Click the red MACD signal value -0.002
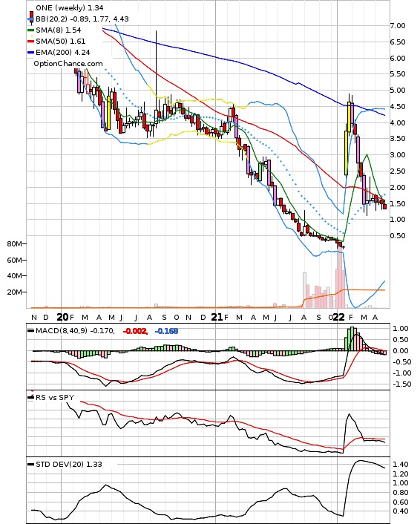Image resolution: width=420 pixels, height=524 pixels. click(x=135, y=331)
